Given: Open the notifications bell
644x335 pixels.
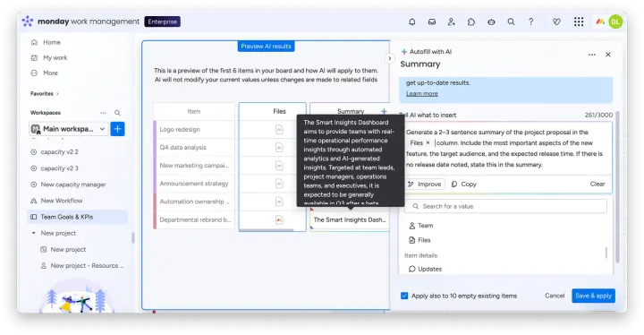Looking at the screenshot, I should click(412, 21).
